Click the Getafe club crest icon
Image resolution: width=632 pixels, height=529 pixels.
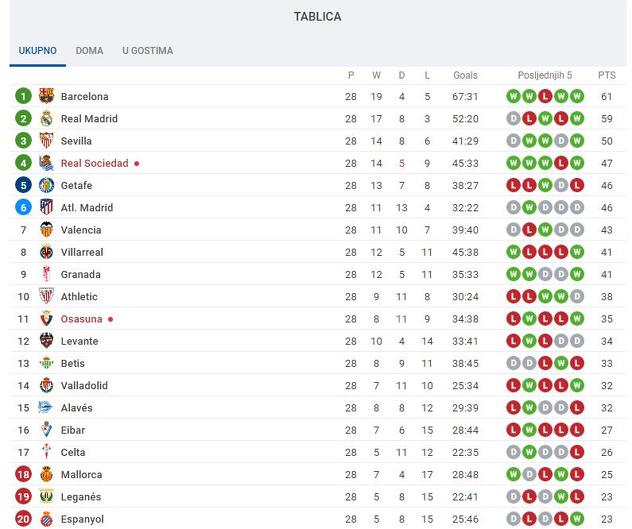point(46,186)
